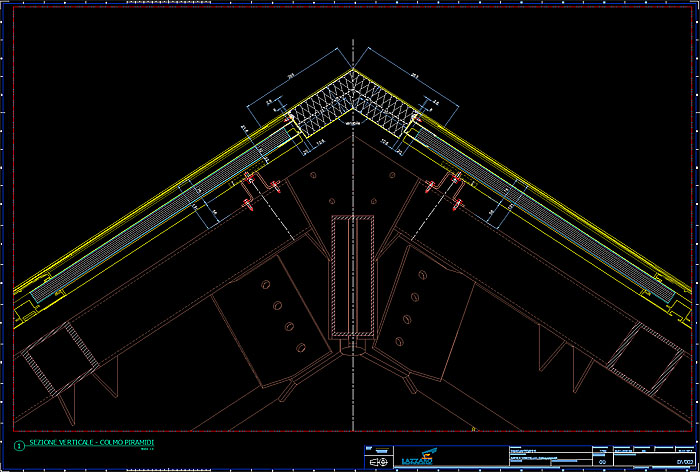The height and width of the screenshot is (472, 700).
Task: Click the left 205 dimension text
Action: click(289, 75)
